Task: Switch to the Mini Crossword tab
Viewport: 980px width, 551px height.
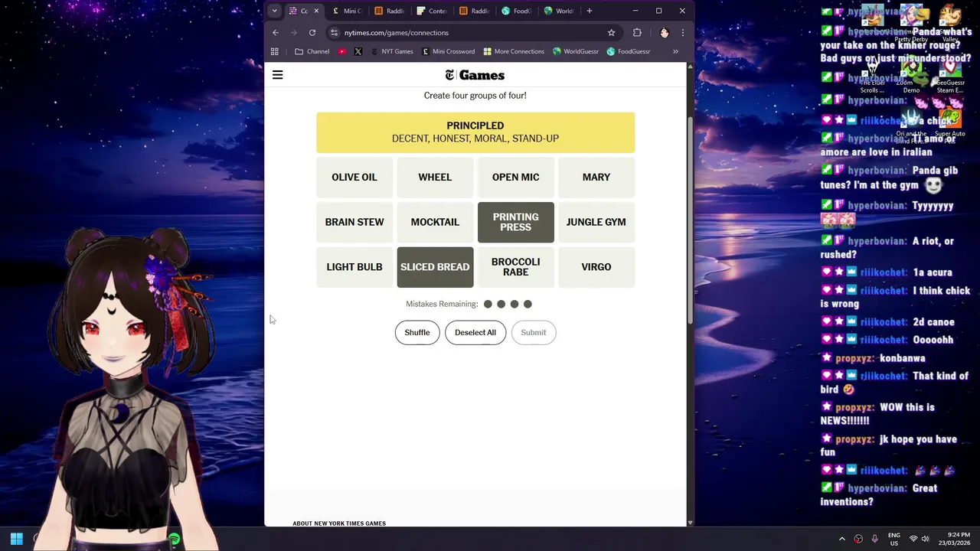Action: point(347,11)
